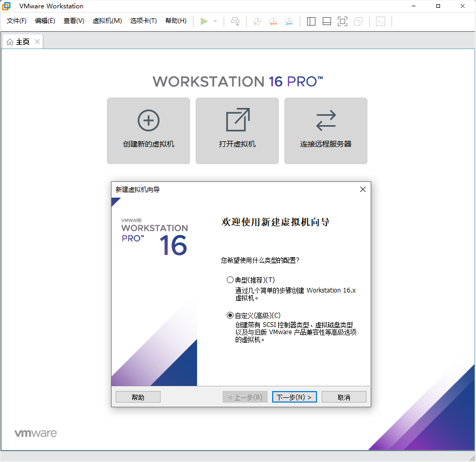
Task: Click the take snapshot clock icon
Action: tap(257, 21)
